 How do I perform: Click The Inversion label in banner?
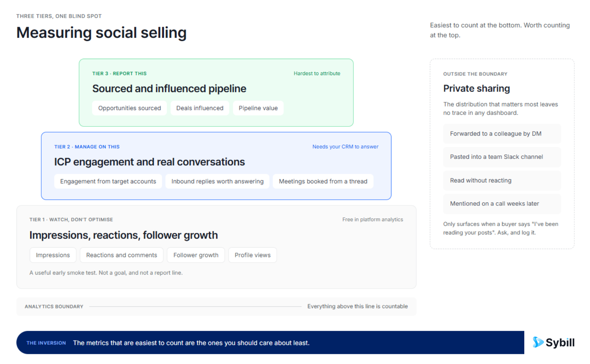point(46,343)
